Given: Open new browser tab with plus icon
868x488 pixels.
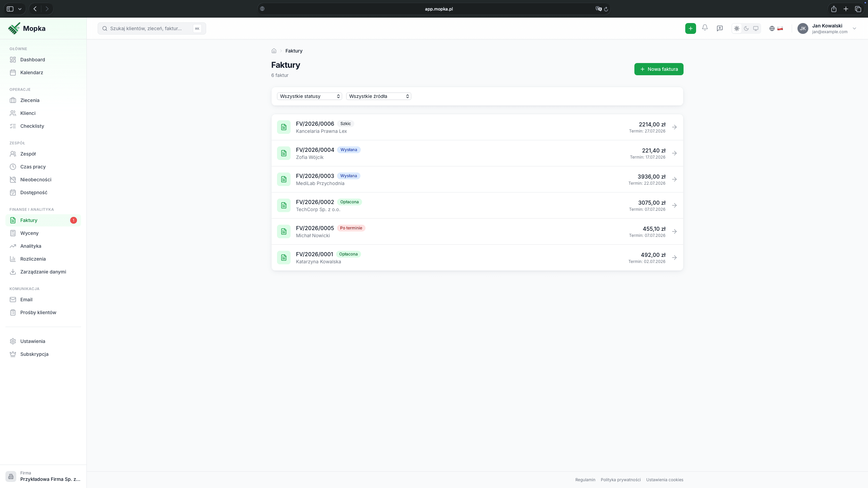Looking at the screenshot, I should point(846,9).
